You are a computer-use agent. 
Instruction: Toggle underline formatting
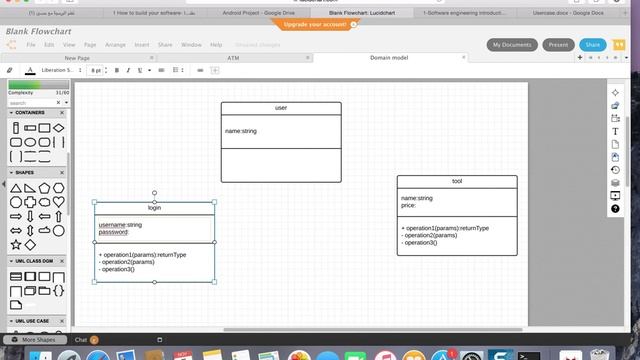[140, 70]
